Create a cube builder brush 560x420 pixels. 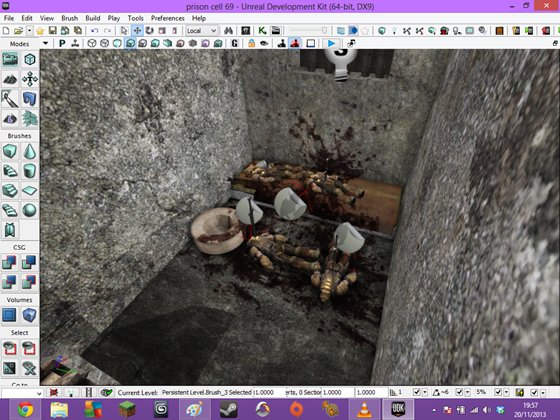[10, 151]
